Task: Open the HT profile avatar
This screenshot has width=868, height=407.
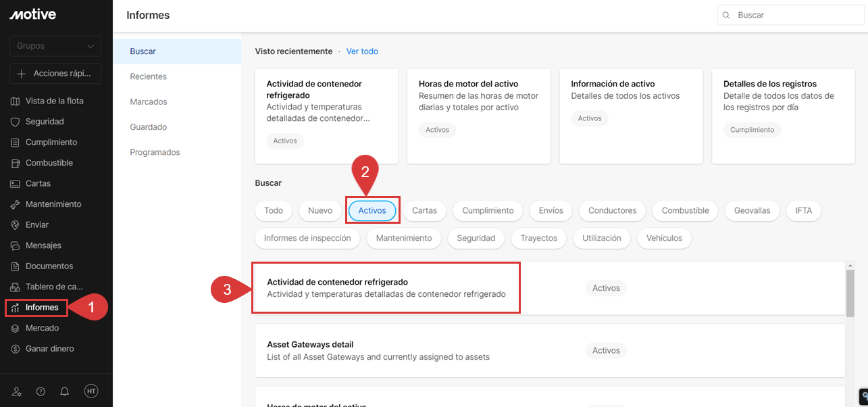Action: coord(91,391)
